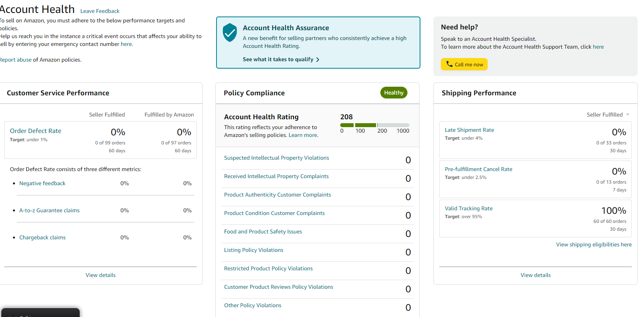The width and height of the screenshot is (644, 317).
Task: Click the Call me now button
Action: tap(464, 64)
